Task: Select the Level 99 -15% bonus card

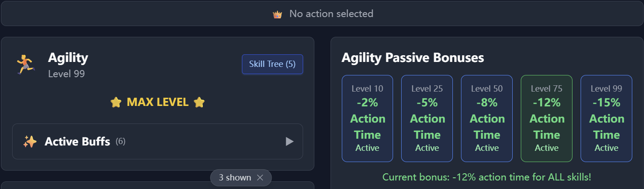Action: click(606, 119)
